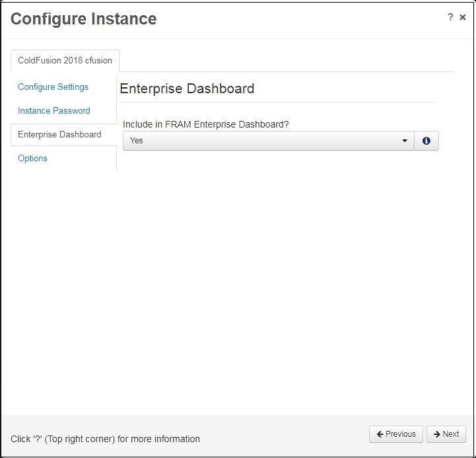This screenshot has height=458, width=476.
Task: Click the 'Include in FRAM Enterprise Dashboard?' label
Action: [x=205, y=124]
